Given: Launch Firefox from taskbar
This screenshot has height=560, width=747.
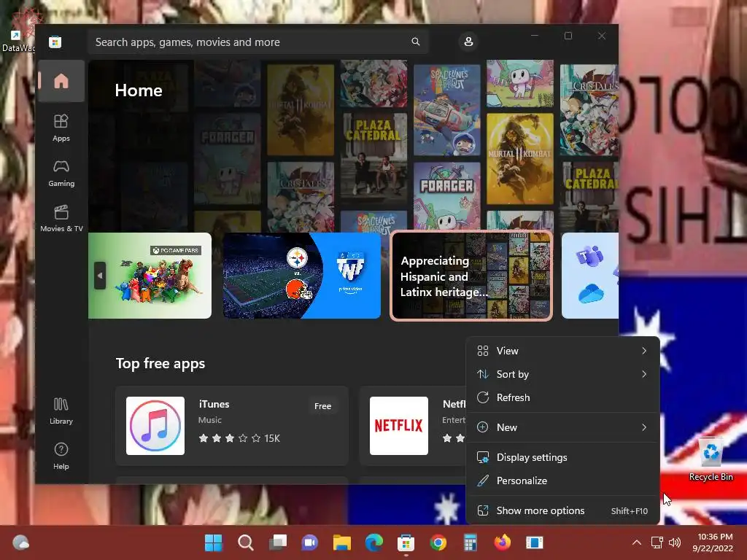Looking at the screenshot, I should point(502,542).
